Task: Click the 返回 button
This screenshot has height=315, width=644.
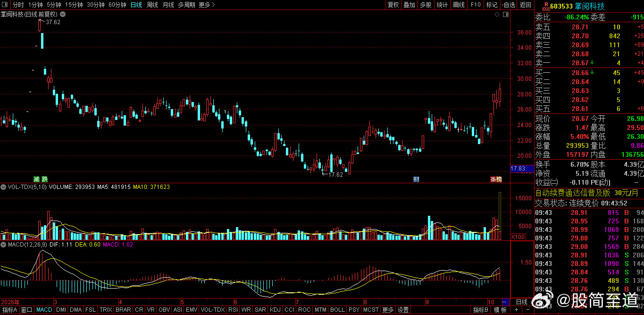Action: pyautogui.click(x=525, y=5)
